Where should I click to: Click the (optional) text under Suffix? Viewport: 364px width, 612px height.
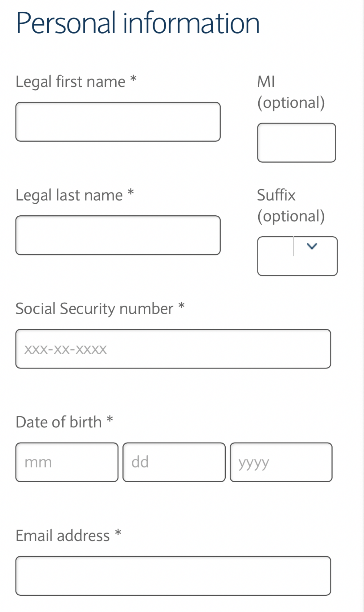(291, 216)
